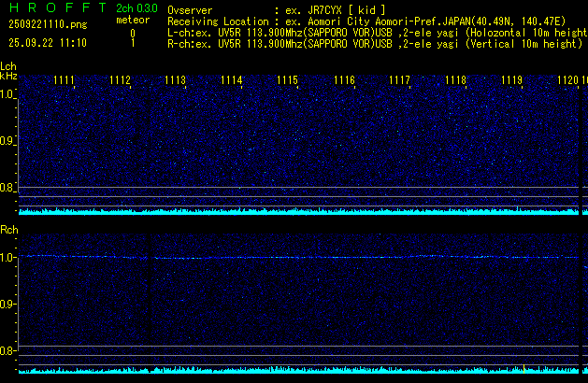Select the R-channel meteor count 1
The height and width of the screenshot is (383, 588).
tap(133, 43)
